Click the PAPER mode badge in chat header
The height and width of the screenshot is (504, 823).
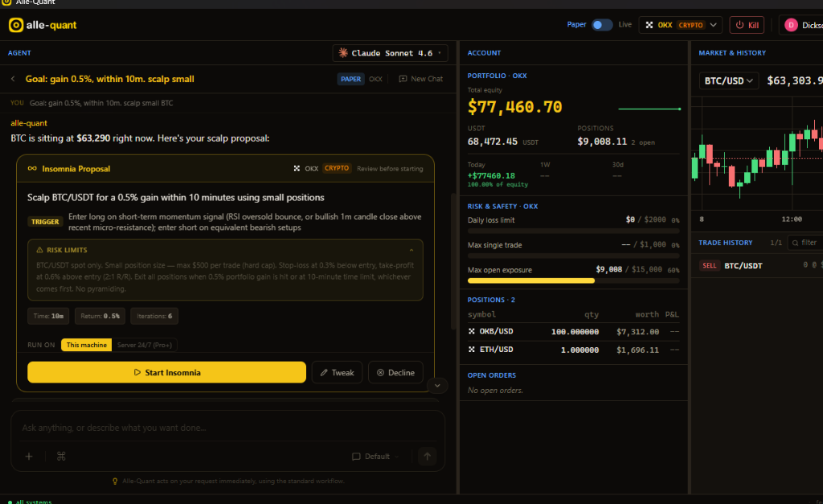350,79
